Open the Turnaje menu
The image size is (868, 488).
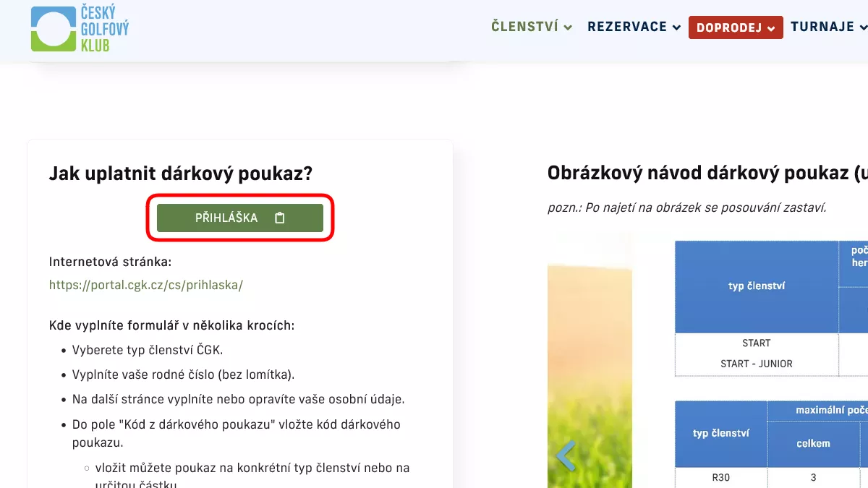[x=822, y=27]
